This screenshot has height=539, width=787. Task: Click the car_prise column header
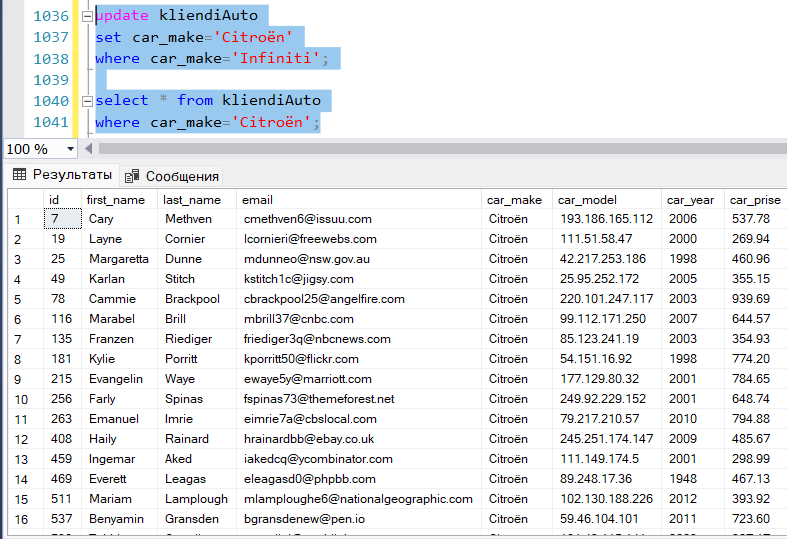click(755, 200)
